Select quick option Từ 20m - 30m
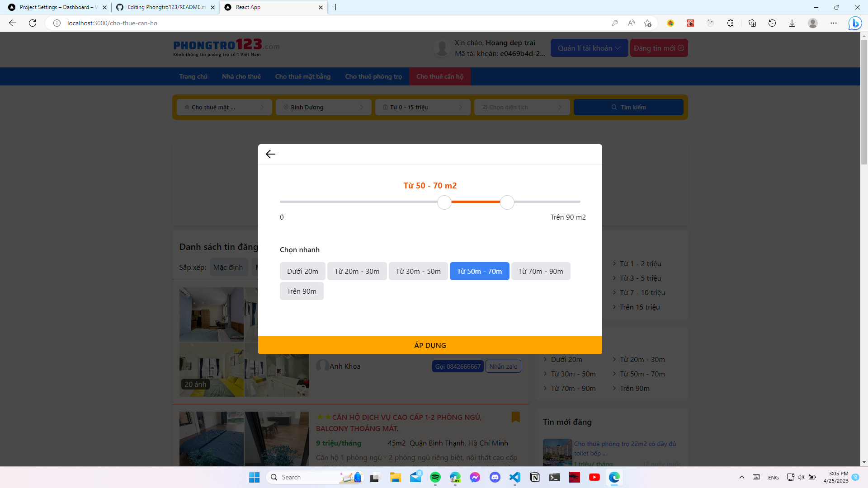 tap(357, 271)
